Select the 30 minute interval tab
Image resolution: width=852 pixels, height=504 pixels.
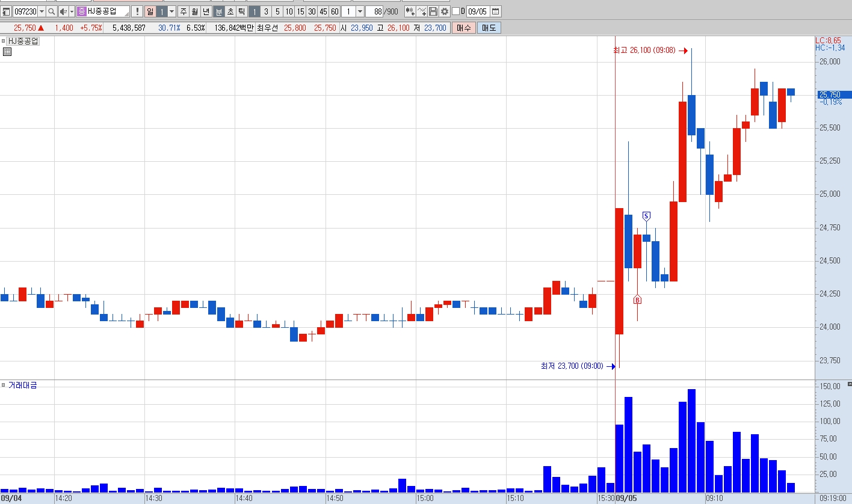(312, 11)
